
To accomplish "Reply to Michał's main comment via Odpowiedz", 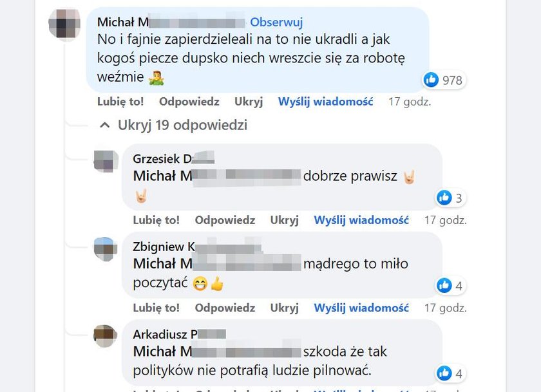I will tap(189, 102).
